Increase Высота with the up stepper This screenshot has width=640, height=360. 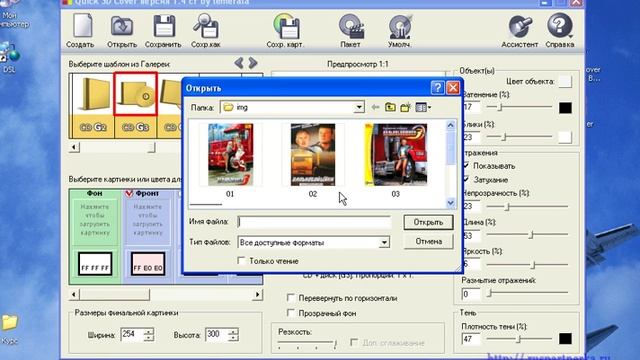[x=233, y=331]
